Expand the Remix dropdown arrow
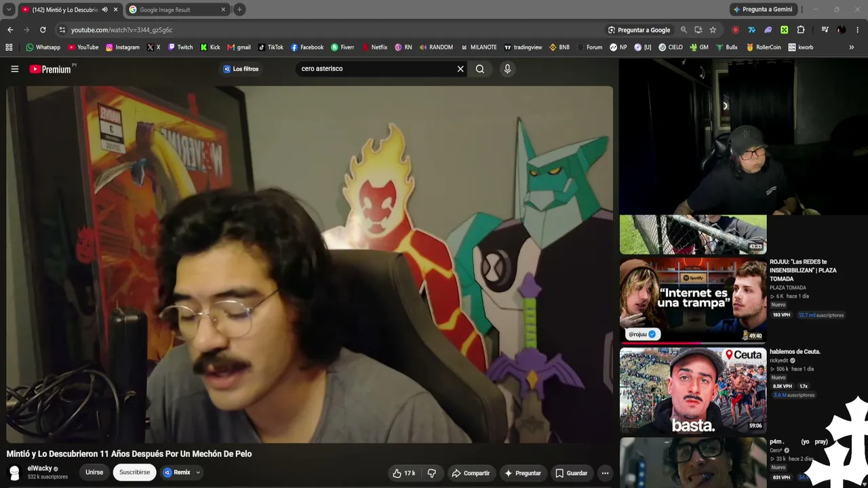Viewport: 868px width, 488px height. point(198,472)
